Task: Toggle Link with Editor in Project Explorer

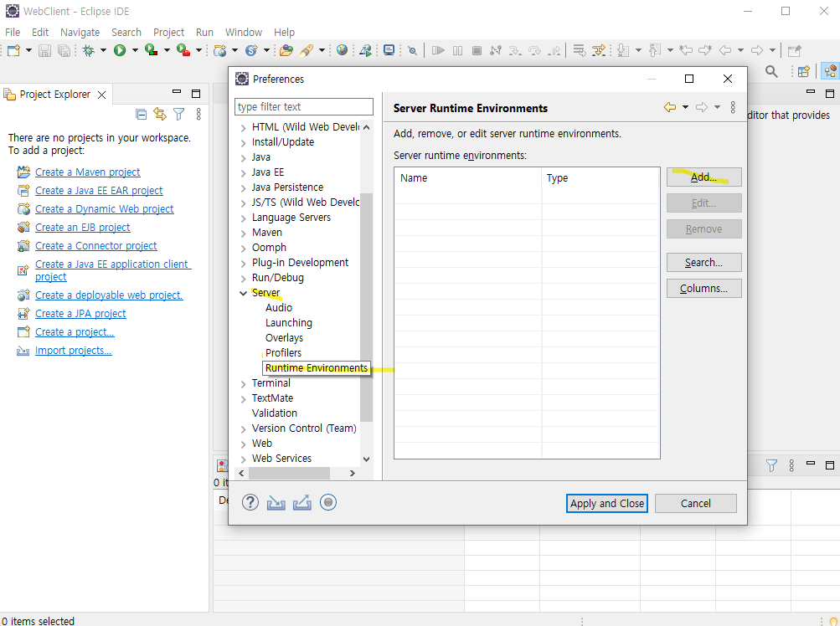Action: click(x=160, y=114)
